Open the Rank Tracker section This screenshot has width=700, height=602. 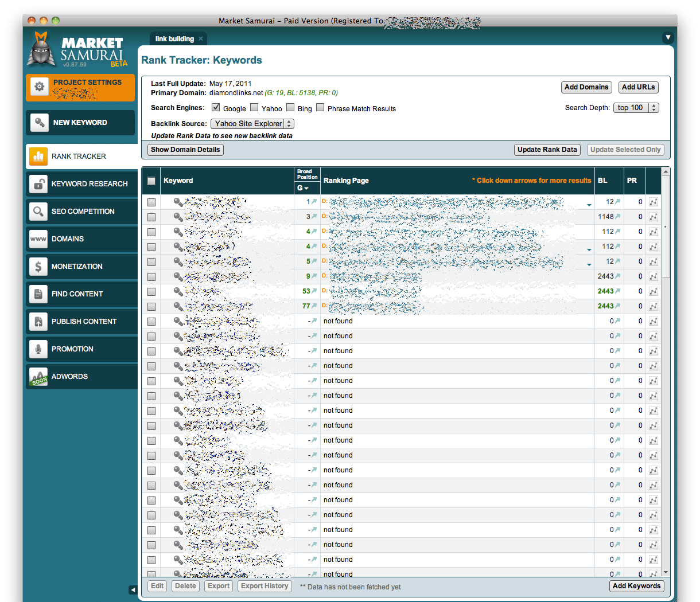81,157
